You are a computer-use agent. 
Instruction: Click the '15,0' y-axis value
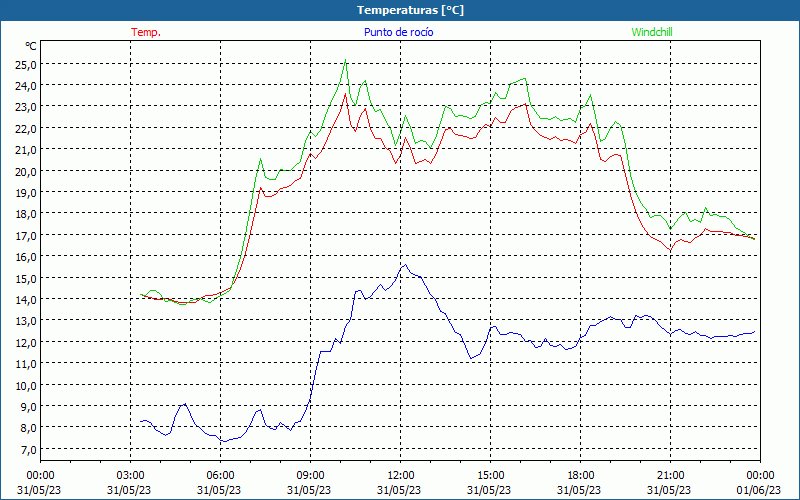[x=26, y=279]
